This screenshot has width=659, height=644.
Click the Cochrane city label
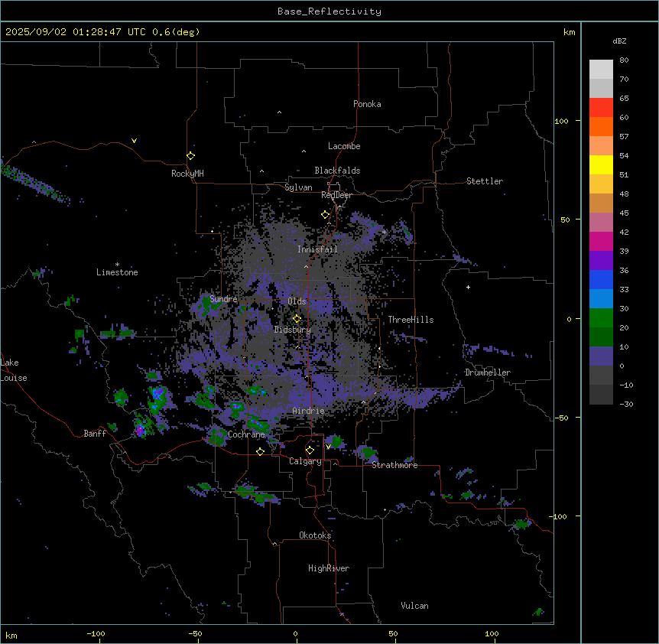246,434
